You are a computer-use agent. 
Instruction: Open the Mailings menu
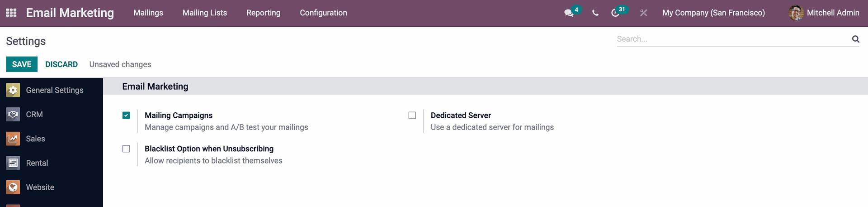tap(148, 13)
